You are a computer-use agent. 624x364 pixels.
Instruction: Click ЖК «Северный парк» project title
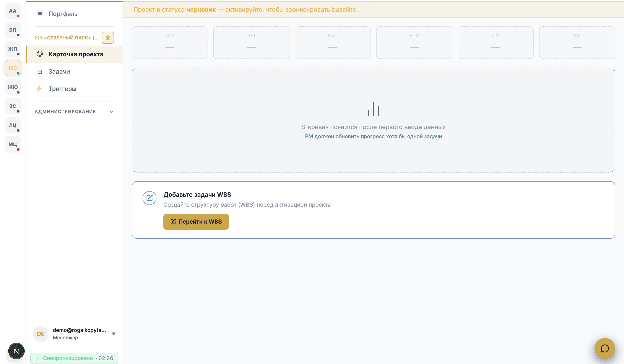click(x=66, y=38)
